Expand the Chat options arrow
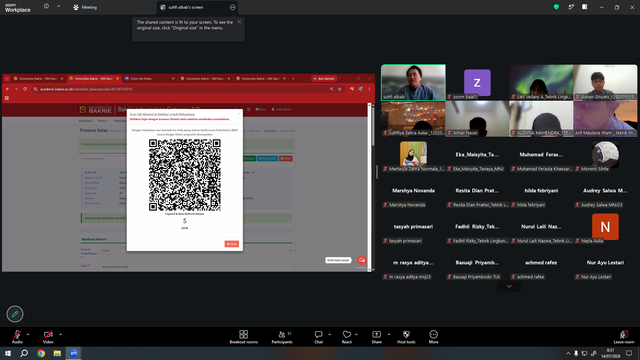This screenshot has height=360, width=640. click(x=329, y=334)
